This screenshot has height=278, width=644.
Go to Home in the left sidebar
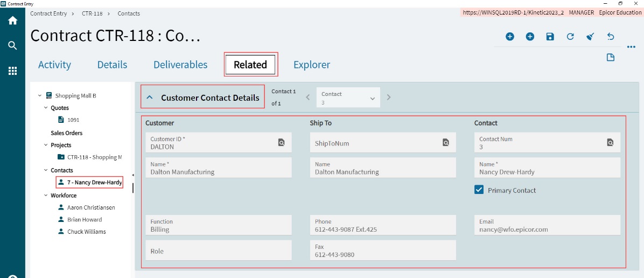coord(13,20)
